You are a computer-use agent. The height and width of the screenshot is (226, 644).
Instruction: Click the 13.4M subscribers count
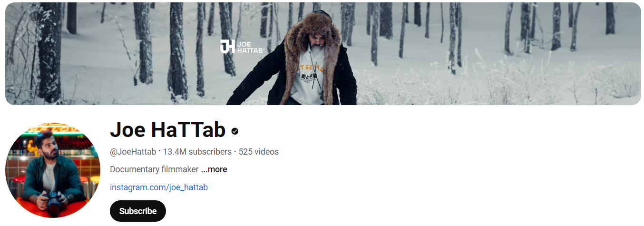click(x=197, y=152)
